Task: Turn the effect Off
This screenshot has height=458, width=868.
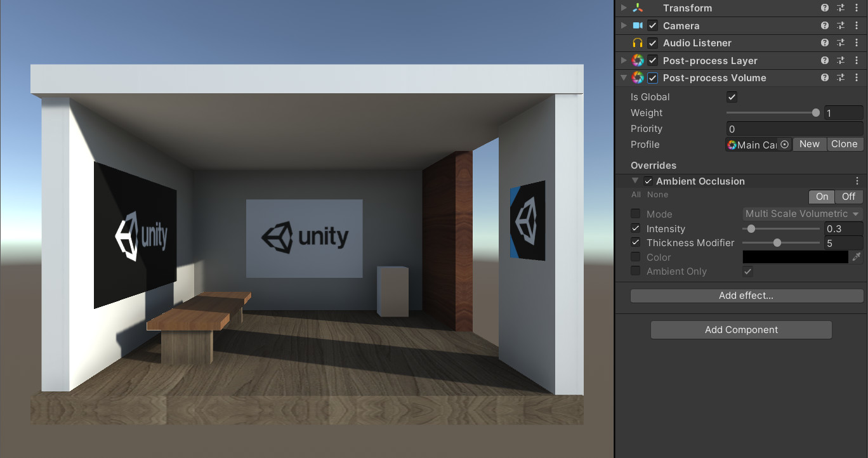Action: point(848,197)
